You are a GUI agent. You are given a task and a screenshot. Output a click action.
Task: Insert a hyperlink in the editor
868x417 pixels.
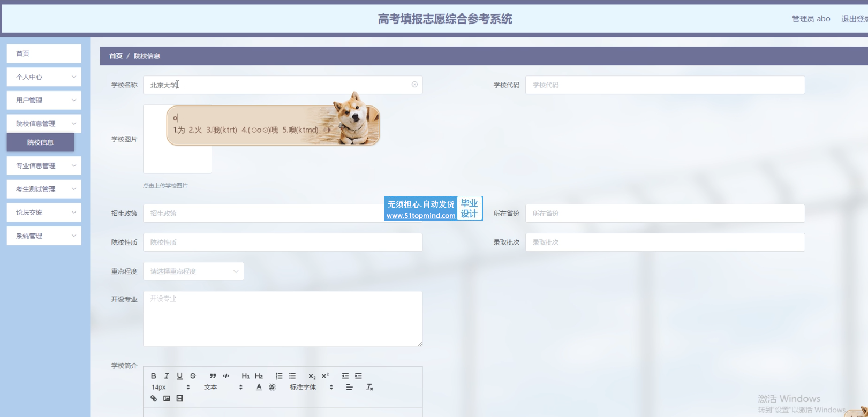click(154, 398)
